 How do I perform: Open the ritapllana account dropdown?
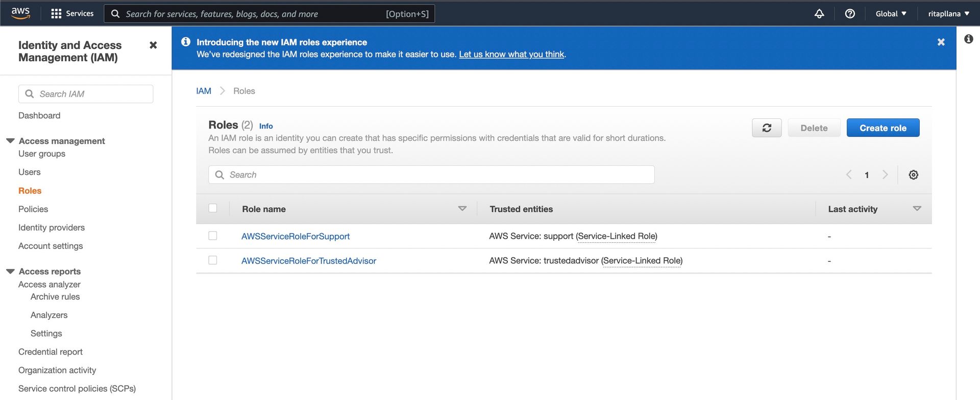tap(948, 14)
